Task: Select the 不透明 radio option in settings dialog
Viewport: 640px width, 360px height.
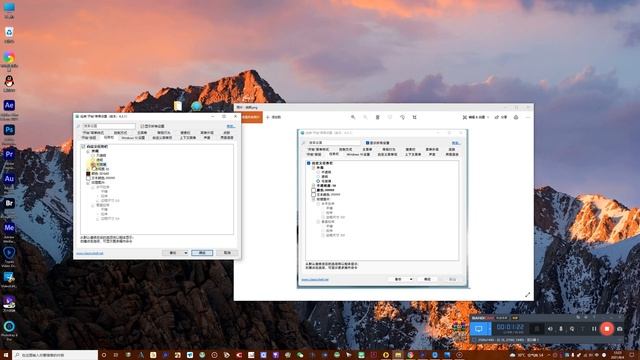Action: coord(93,156)
